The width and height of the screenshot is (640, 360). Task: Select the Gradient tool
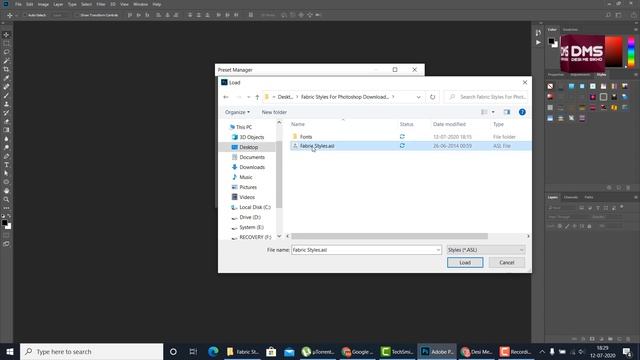click(x=6, y=130)
